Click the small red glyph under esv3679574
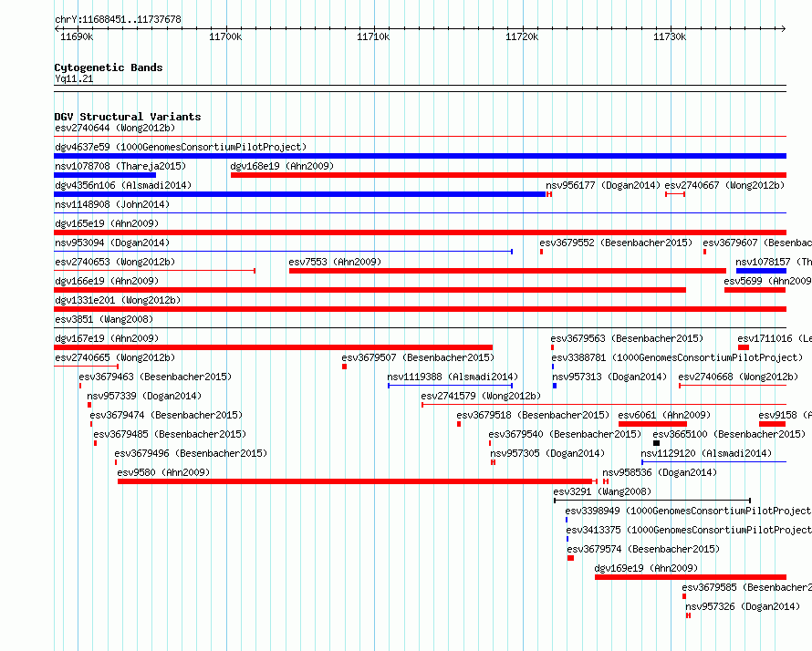Image resolution: width=812 pixels, height=651 pixels. pyautogui.click(x=570, y=558)
